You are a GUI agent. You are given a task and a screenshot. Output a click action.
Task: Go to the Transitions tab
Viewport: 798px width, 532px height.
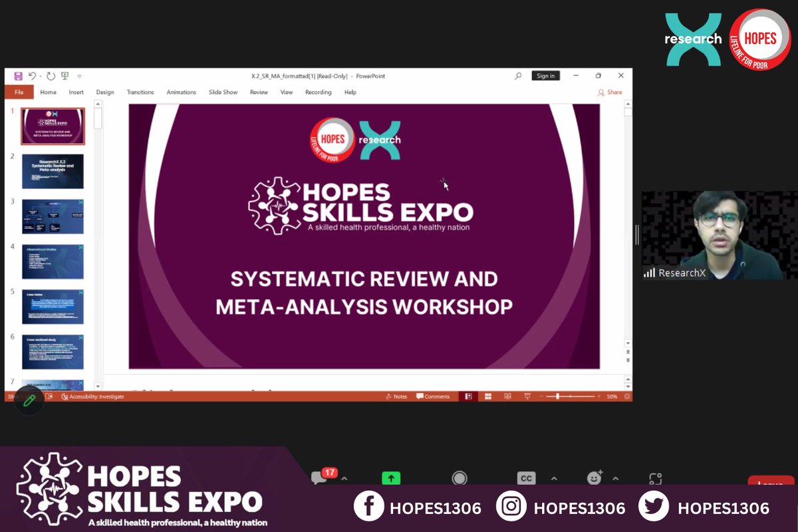140,92
